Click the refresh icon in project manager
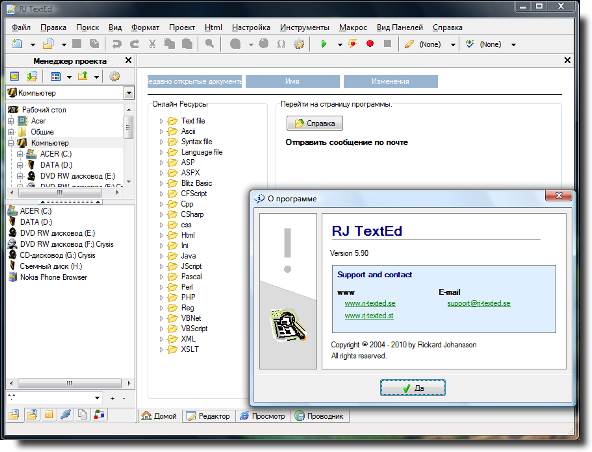 point(32,76)
